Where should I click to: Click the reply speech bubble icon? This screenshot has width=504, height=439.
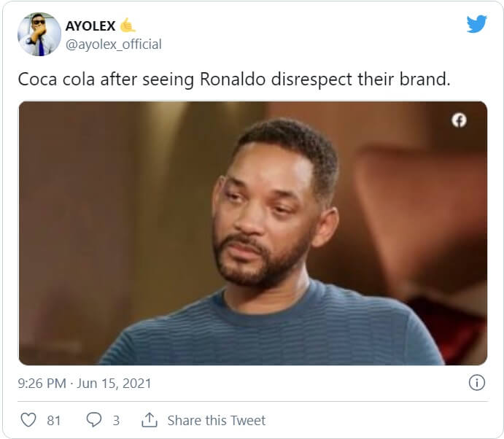[x=94, y=420]
